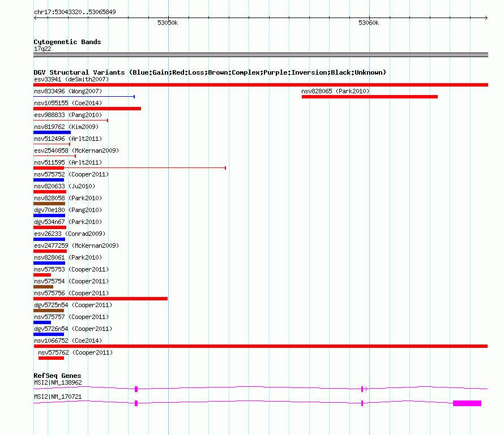Click the 53060k ruler label
Viewport: 504px width, 435px height.
click(x=369, y=23)
